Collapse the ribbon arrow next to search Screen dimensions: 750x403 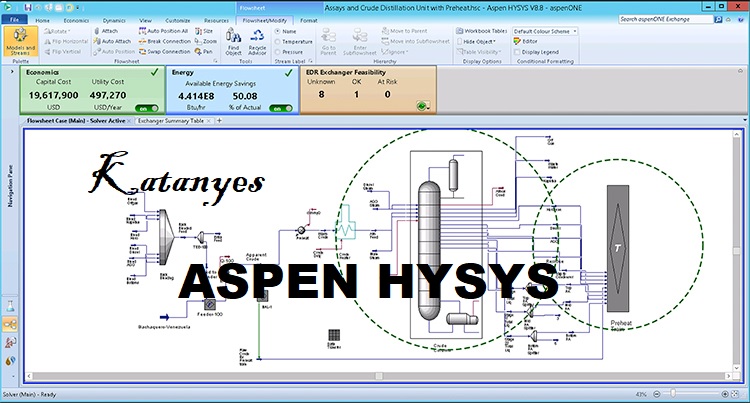(728, 19)
